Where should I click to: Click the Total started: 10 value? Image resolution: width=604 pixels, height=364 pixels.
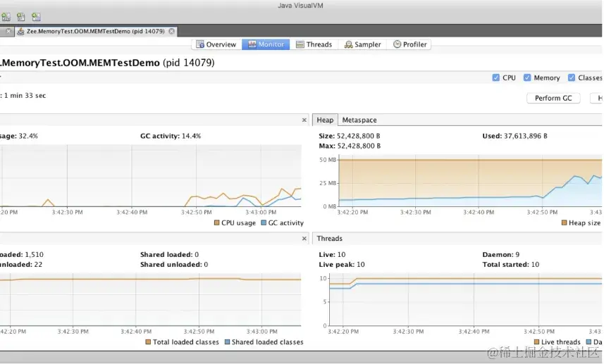coord(511,264)
